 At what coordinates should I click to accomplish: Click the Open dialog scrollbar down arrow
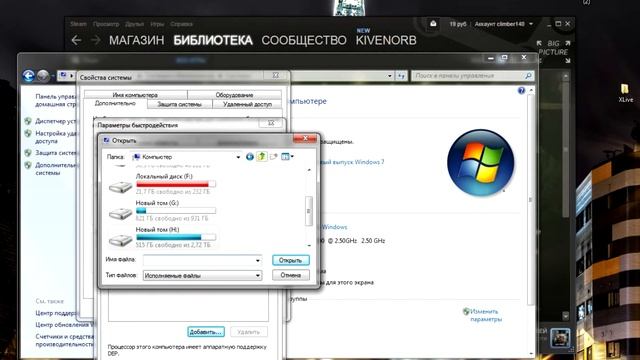[309, 246]
